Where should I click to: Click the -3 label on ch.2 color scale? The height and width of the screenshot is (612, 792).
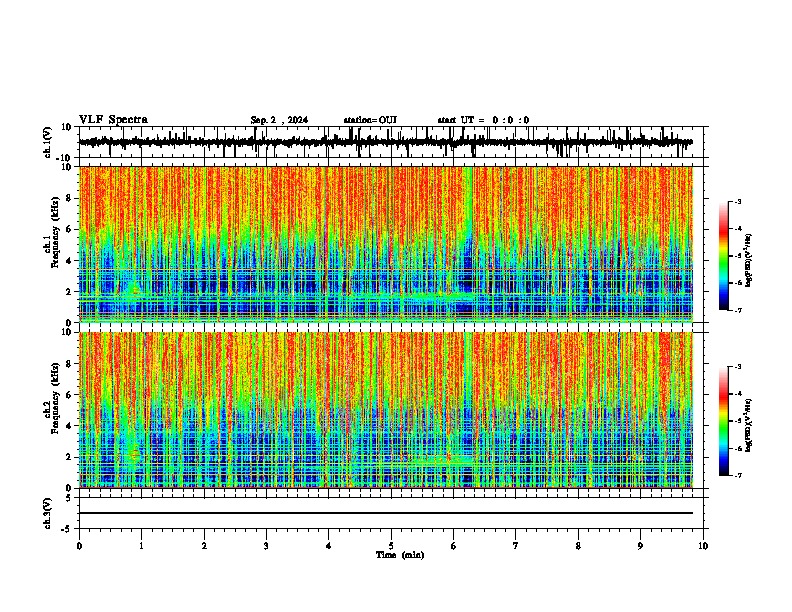click(737, 367)
